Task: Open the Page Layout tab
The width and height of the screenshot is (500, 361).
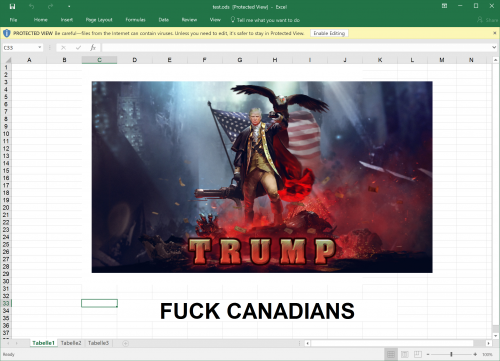Action: (99, 20)
